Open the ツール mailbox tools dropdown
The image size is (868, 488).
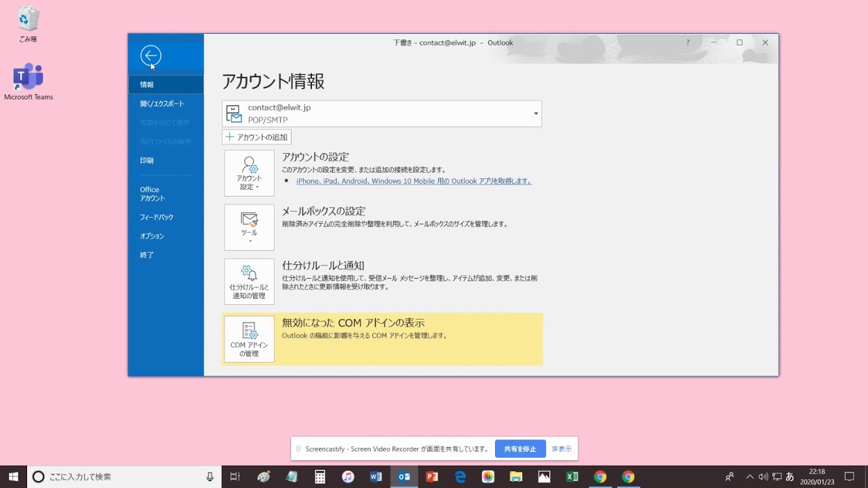(x=250, y=228)
